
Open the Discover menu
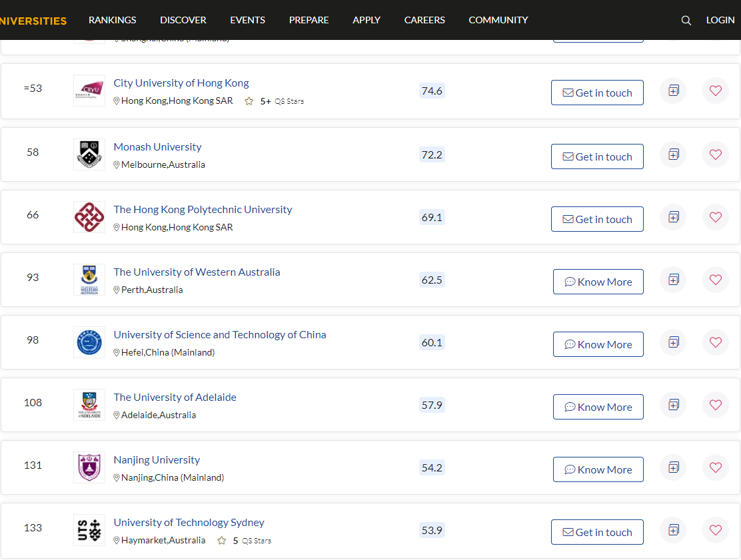click(183, 20)
